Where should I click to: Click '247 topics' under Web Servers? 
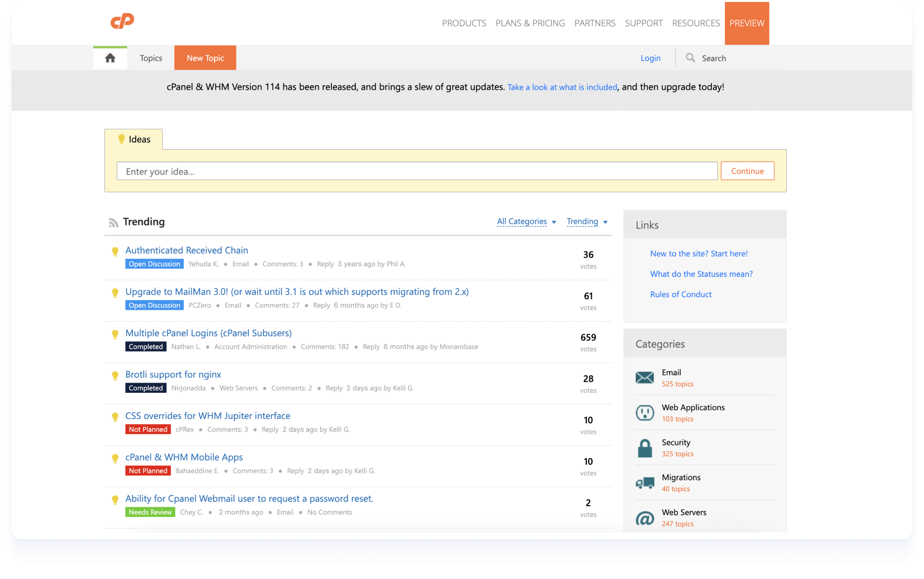point(677,524)
